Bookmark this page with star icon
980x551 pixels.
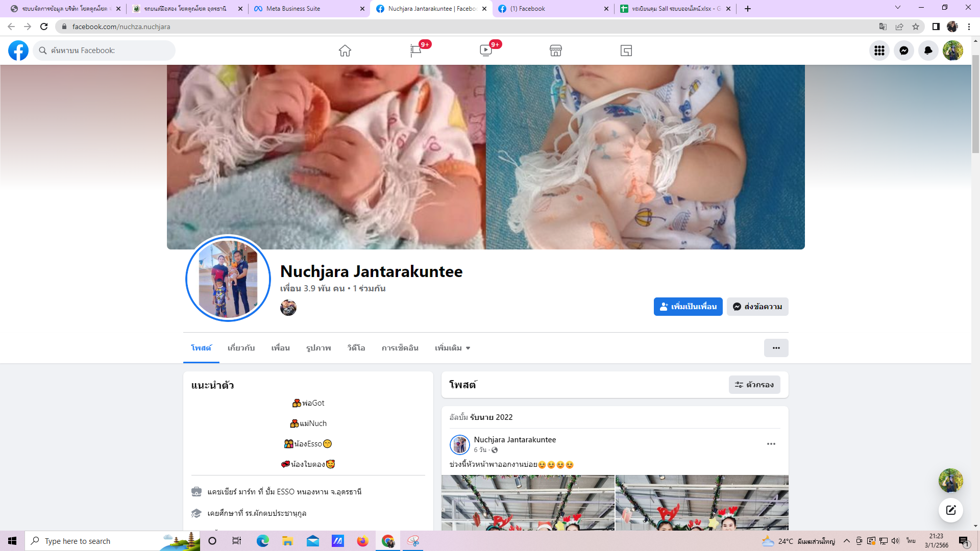tap(916, 27)
